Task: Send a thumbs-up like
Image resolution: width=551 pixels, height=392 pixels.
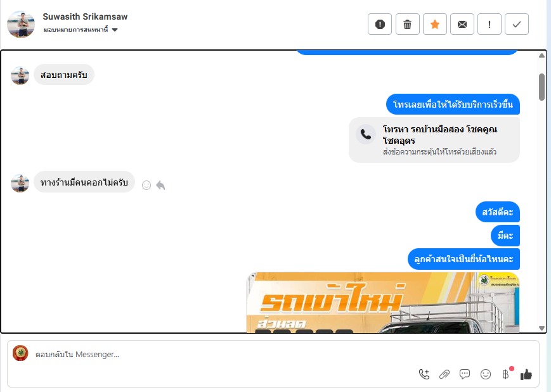Action: 526,374
